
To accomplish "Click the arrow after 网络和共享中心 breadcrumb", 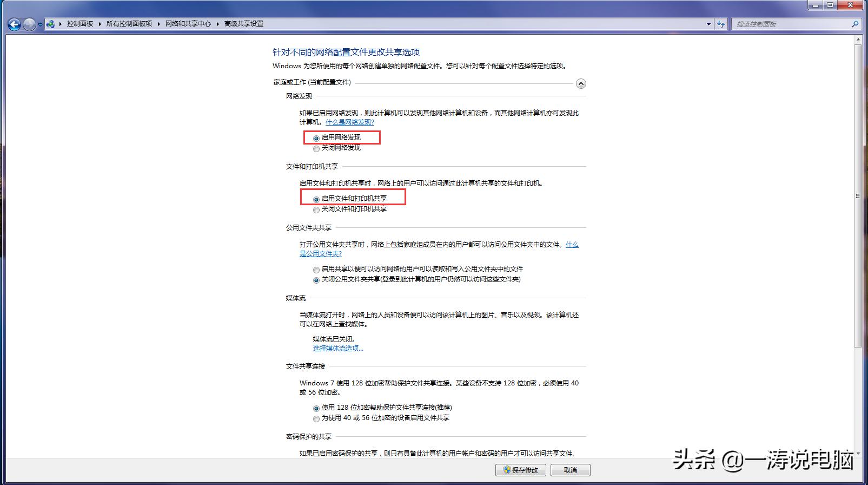I will 218,24.
